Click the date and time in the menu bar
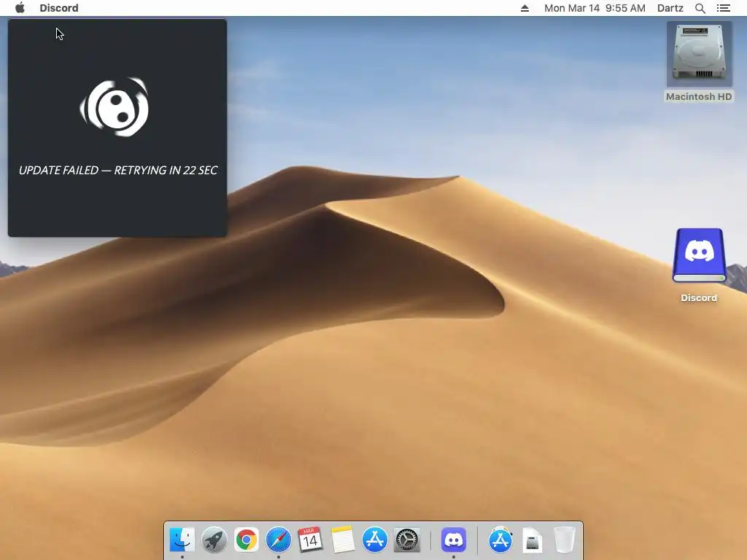Screen dimensions: 747x560 tap(595, 8)
